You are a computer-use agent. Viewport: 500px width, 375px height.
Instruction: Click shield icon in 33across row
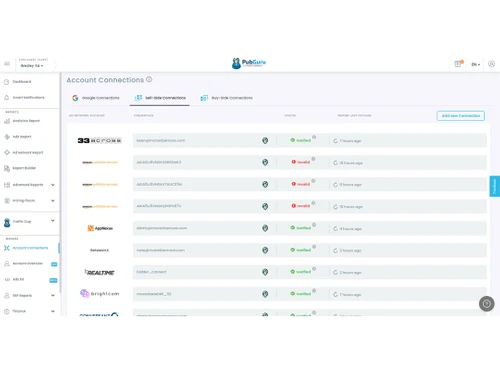click(265, 140)
